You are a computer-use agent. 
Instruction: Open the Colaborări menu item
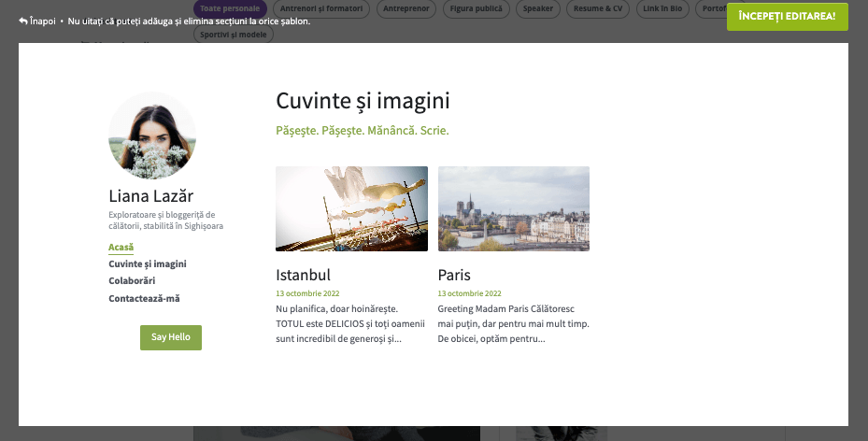pyautogui.click(x=132, y=281)
